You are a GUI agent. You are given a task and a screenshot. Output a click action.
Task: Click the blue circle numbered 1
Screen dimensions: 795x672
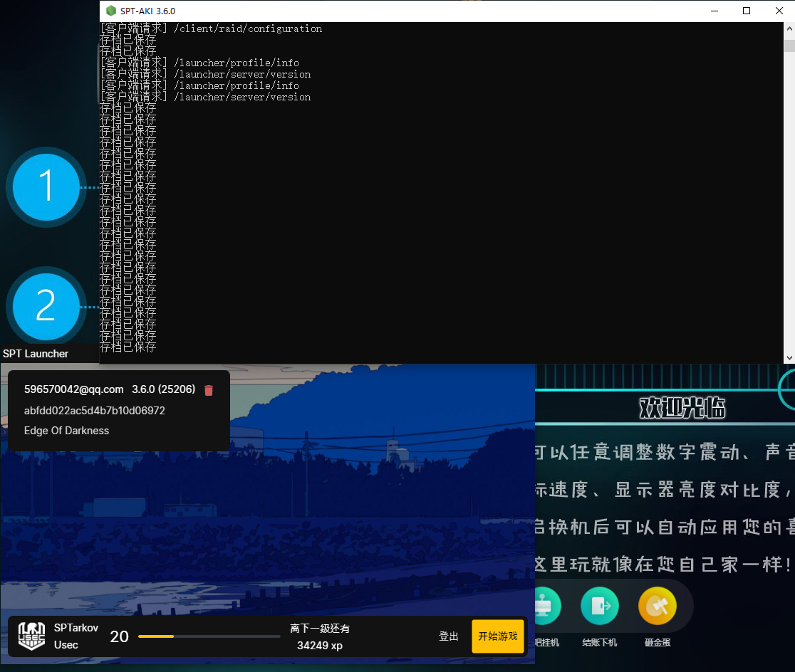coord(46,187)
